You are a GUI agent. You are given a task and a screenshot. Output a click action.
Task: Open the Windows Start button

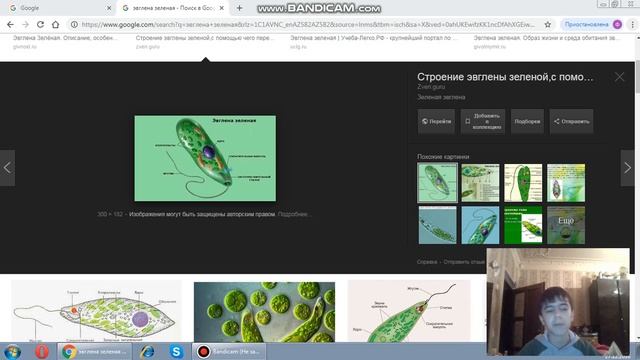13,351
